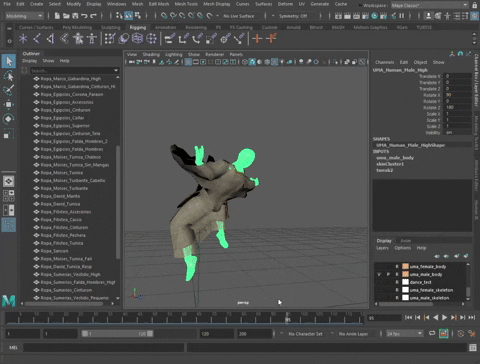Click the Play backwards button
Screen dimensions: 480x364
435,317
